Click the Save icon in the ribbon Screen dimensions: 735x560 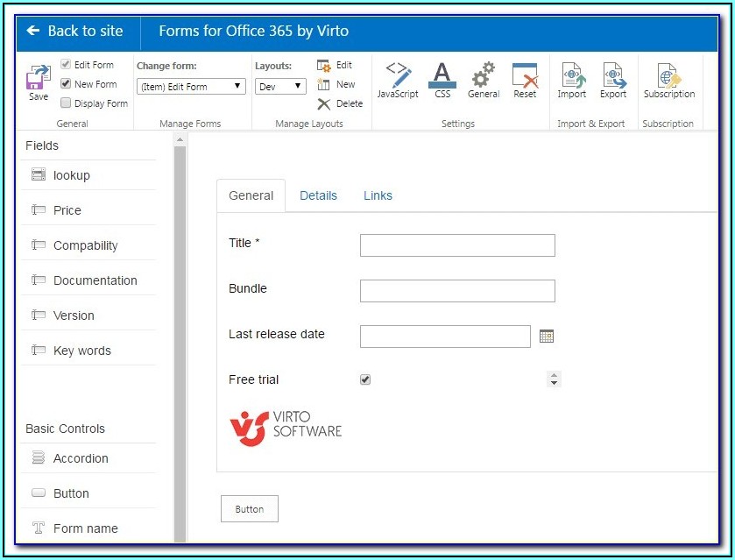coord(39,79)
